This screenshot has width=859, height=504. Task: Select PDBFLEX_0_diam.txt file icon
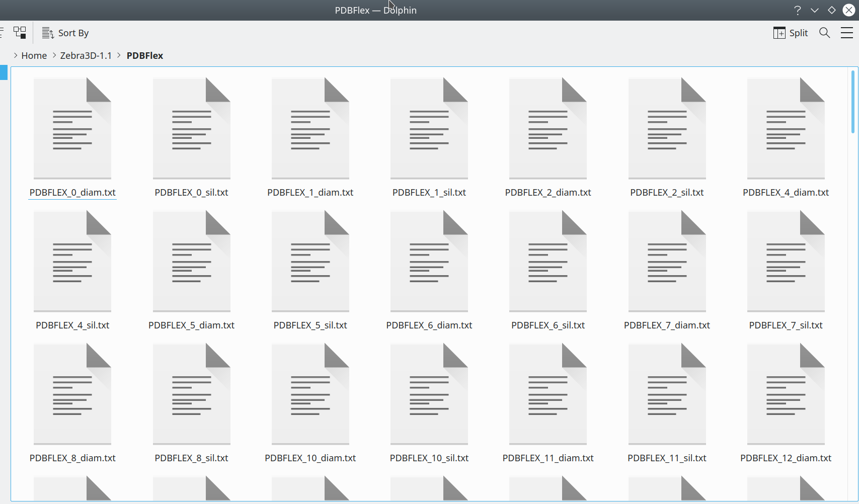pyautogui.click(x=72, y=128)
